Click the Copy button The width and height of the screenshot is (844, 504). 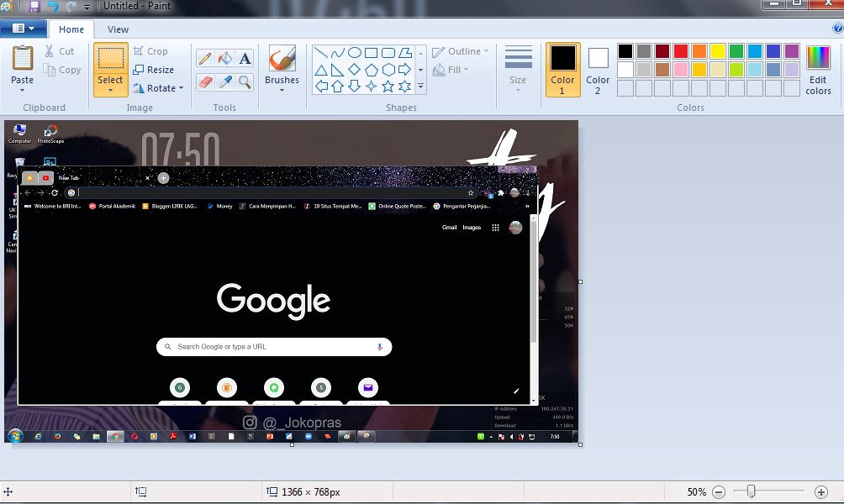point(62,70)
